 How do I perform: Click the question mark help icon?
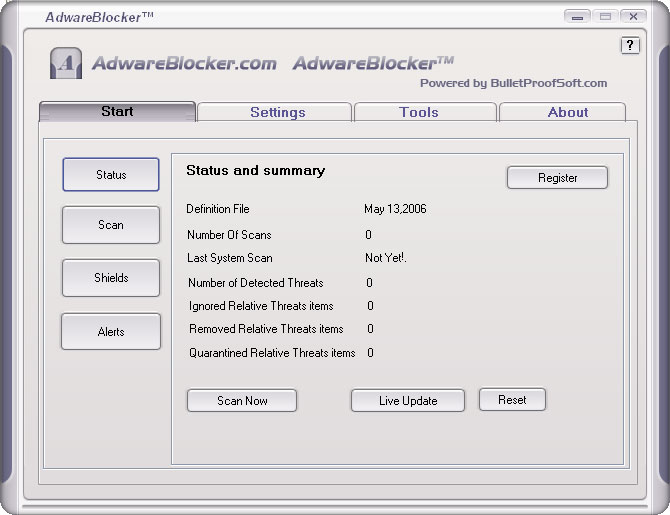(630, 45)
